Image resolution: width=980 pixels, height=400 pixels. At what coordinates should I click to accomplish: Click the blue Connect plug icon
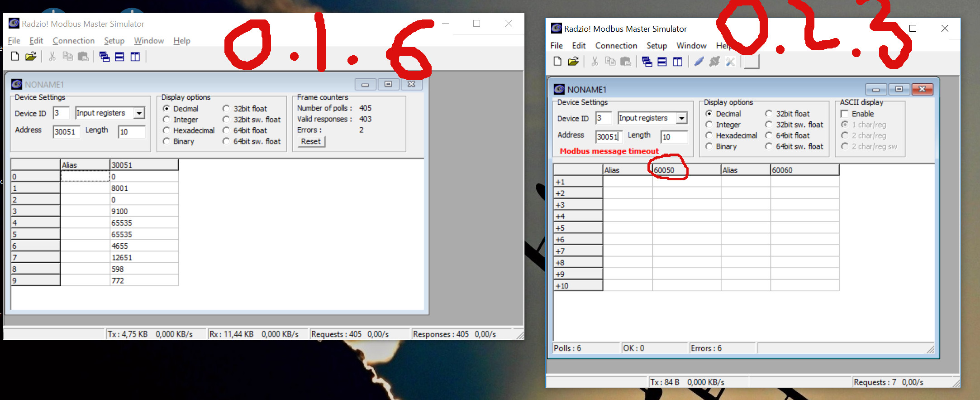pos(699,62)
